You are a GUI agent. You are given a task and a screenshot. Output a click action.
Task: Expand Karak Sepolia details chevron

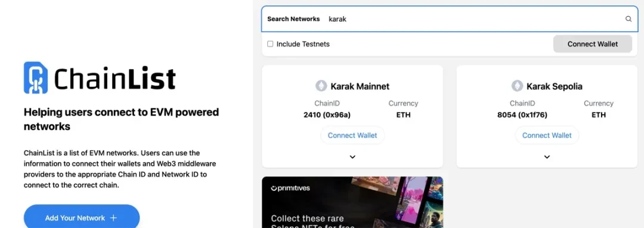coord(547,157)
